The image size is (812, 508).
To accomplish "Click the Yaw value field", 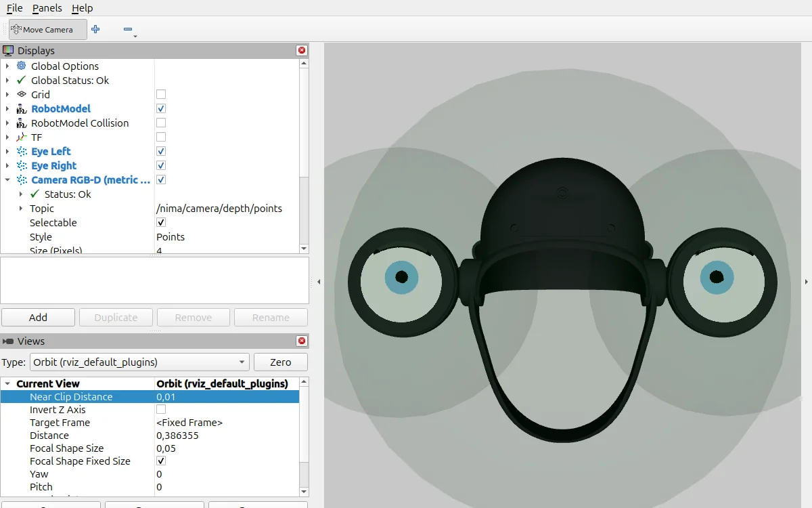I will [x=227, y=473].
